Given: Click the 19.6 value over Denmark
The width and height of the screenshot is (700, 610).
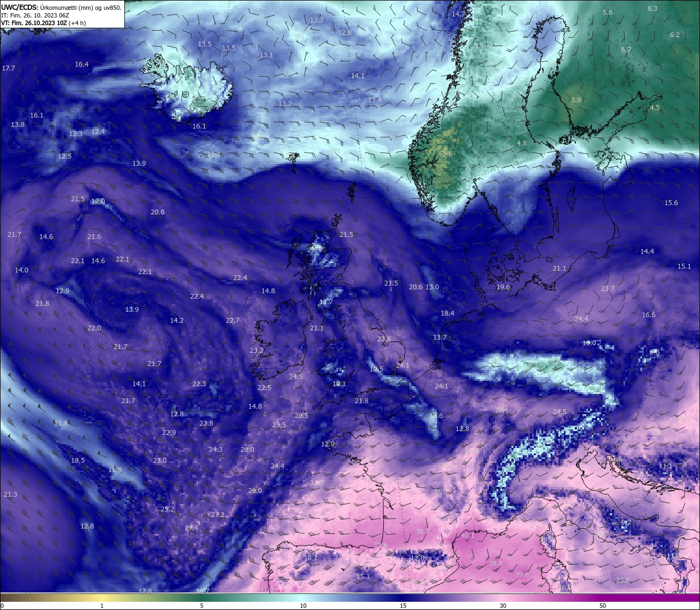Looking at the screenshot, I should 503,287.
